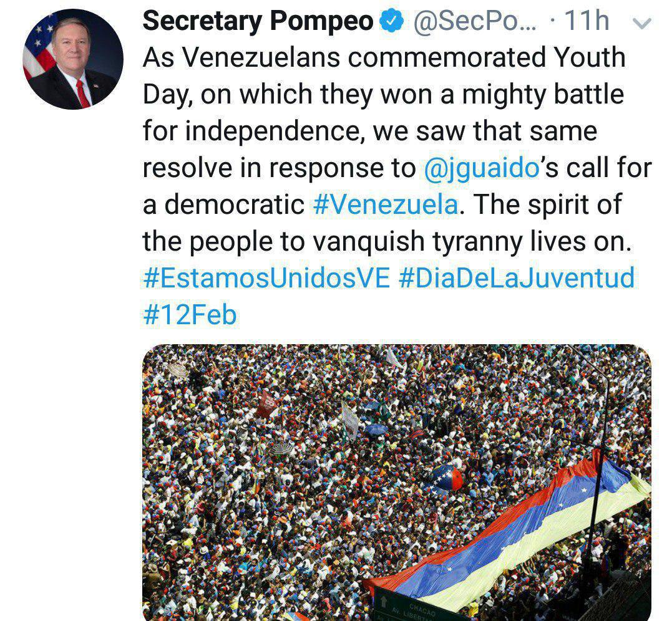
Task: Select the #DiaDeLaJuventud hashtag
Action: 516,277
